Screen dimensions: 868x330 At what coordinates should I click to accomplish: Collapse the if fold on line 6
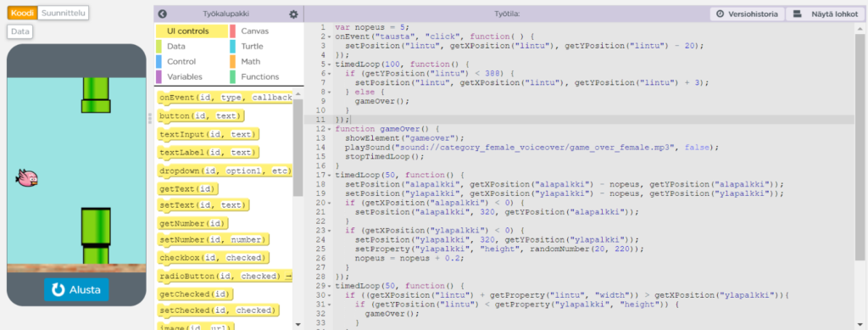330,73
